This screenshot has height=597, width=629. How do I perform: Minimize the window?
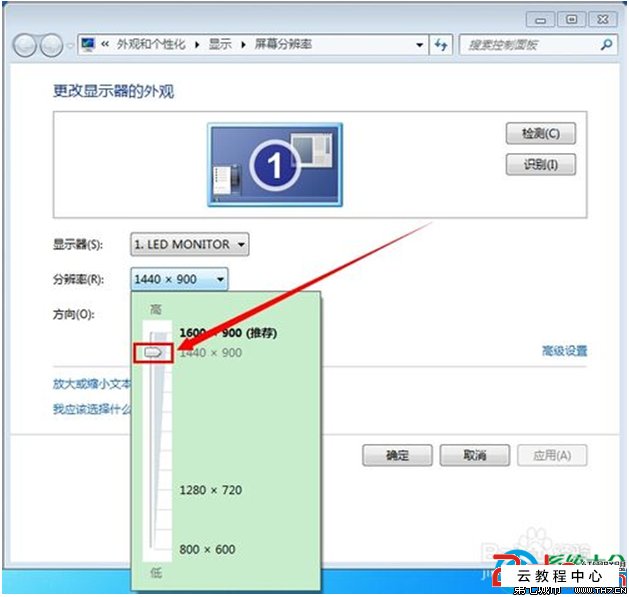pos(540,20)
